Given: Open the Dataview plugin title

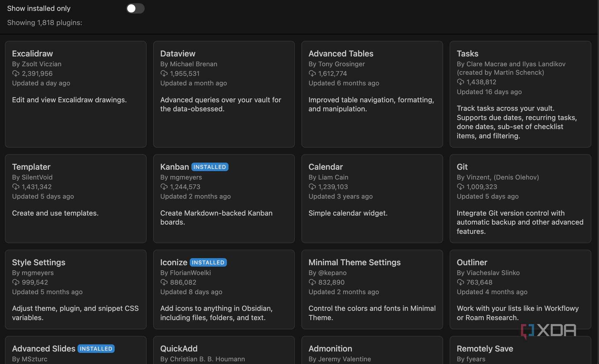Looking at the screenshot, I should pyautogui.click(x=178, y=54).
